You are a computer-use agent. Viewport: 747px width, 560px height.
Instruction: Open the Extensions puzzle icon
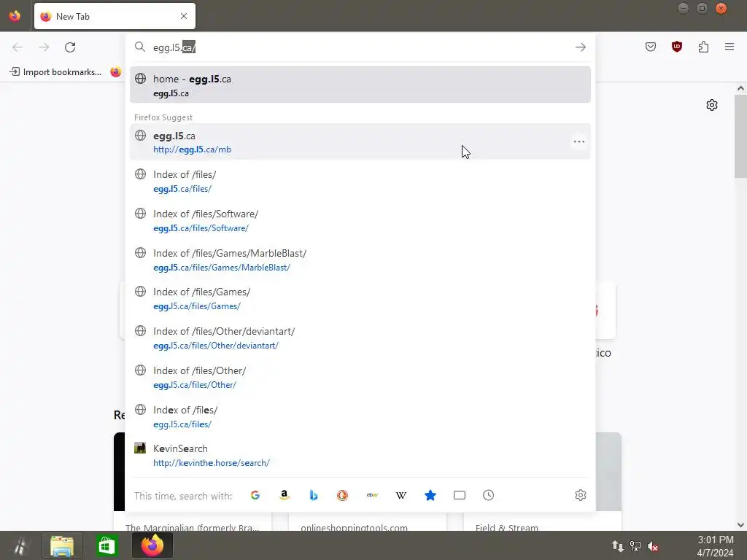point(703,47)
